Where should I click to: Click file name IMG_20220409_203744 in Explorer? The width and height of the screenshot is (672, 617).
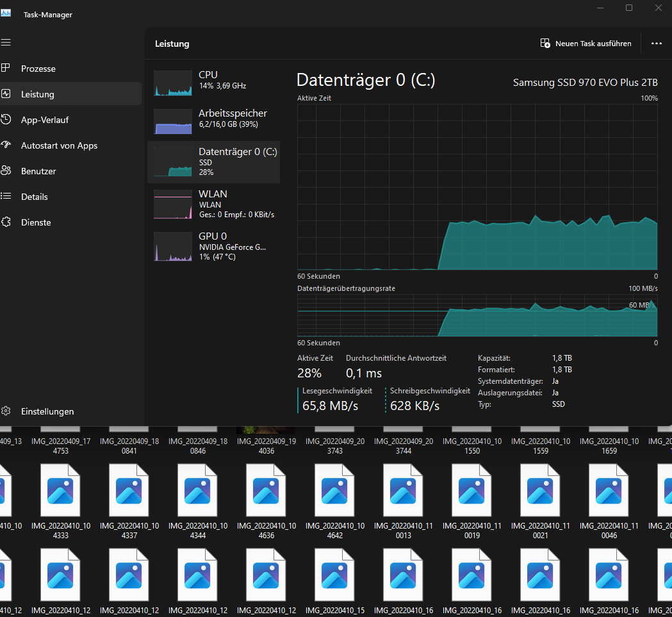[x=404, y=446]
